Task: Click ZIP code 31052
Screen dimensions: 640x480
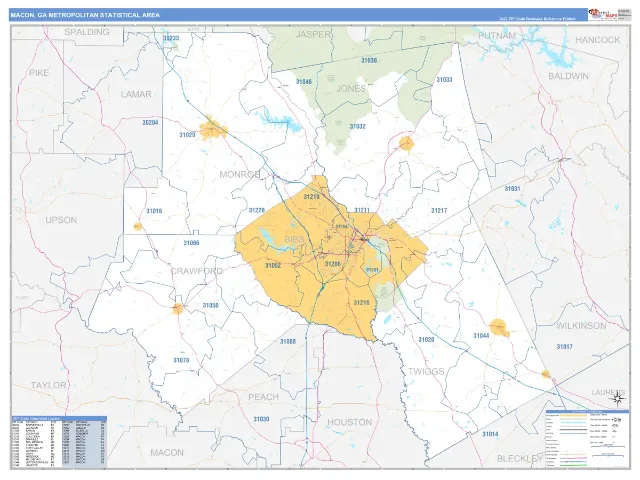Action: pyautogui.click(x=273, y=266)
